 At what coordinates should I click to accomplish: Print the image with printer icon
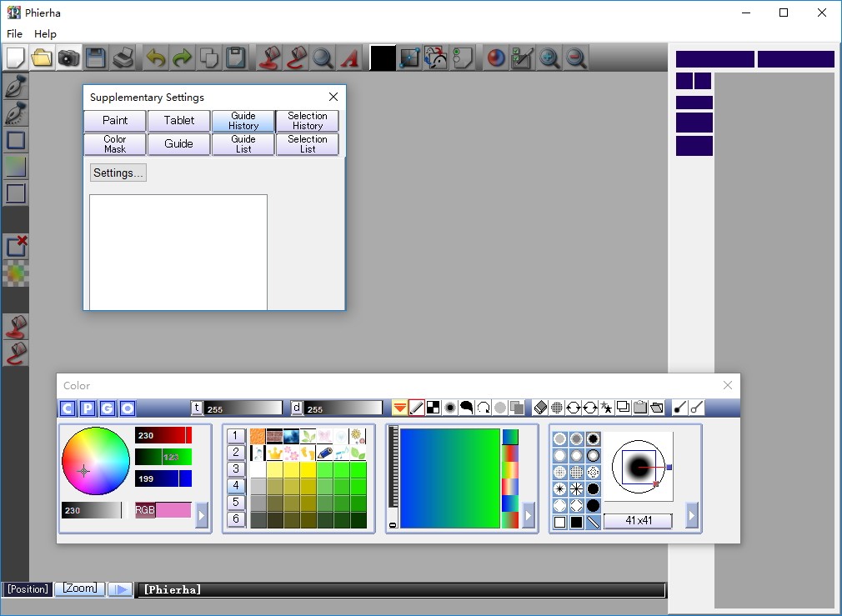click(x=123, y=58)
